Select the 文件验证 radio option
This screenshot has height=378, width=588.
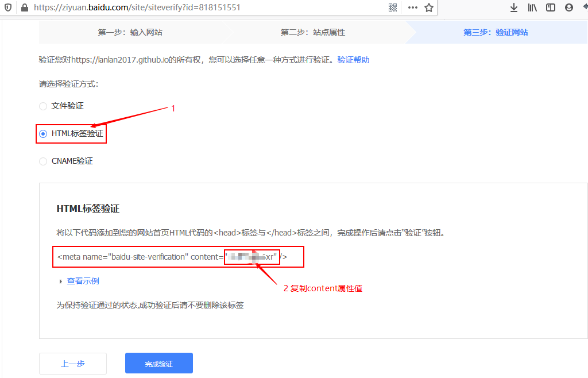click(43, 106)
